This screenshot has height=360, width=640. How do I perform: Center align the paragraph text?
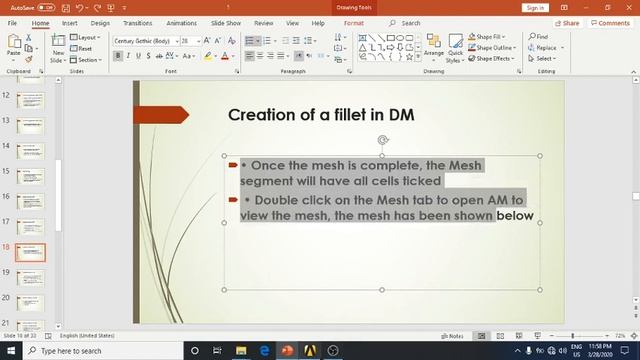(x=260, y=56)
